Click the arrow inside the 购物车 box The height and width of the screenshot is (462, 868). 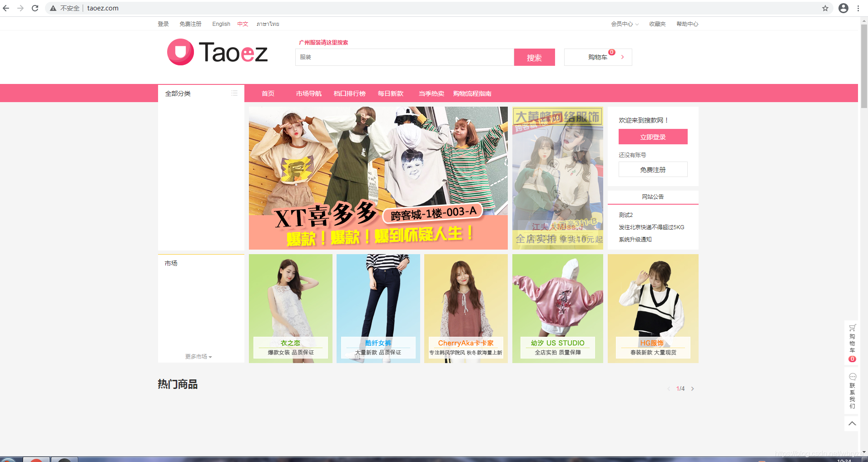[x=623, y=57]
